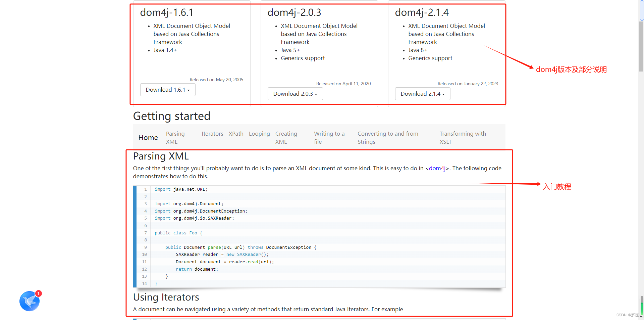Image resolution: width=644 pixels, height=320 pixels.
Task: Switch to the Iterators tab
Action: click(x=212, y=134)
